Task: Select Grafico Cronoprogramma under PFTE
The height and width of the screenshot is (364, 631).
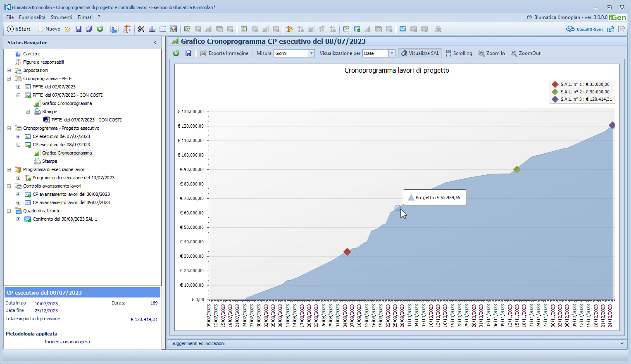Action: pyautogui.click(x=67, y=103)
